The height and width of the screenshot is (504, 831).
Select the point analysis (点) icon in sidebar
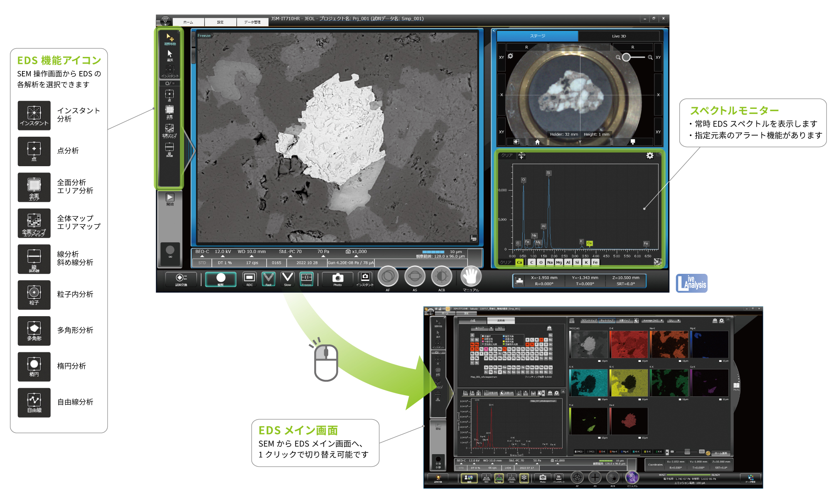(x=170, y=95)
